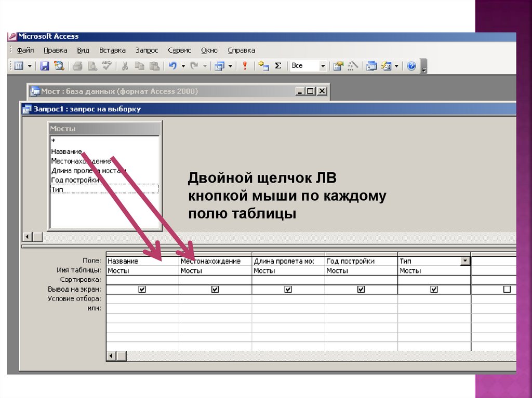
Task: Open the Файл menu
Action: coord(25,50)
